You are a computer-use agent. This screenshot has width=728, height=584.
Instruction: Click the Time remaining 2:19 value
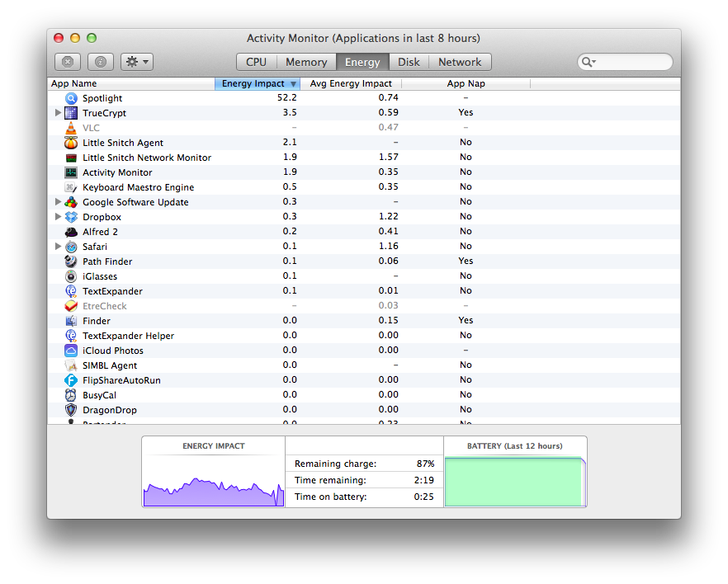(424, 480)
